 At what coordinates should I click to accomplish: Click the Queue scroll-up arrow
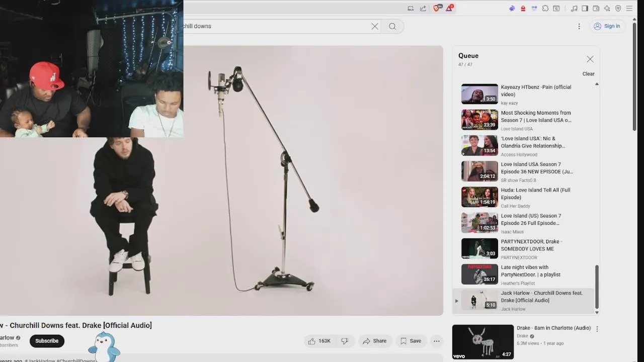click(x=597, y=84)
